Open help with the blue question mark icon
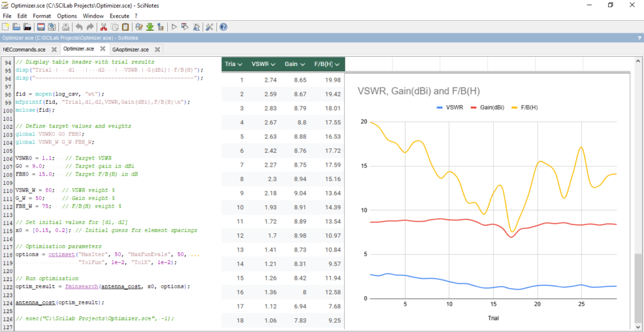This screenshot has height=332, width=644. (223, 27)
